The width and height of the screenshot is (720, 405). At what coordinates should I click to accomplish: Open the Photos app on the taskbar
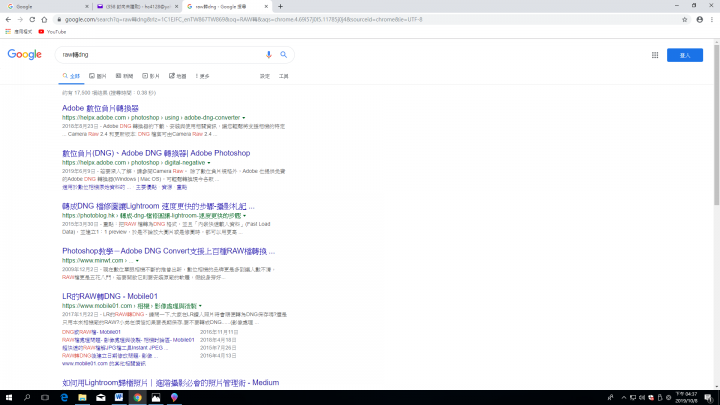click(x=156, y=398)
